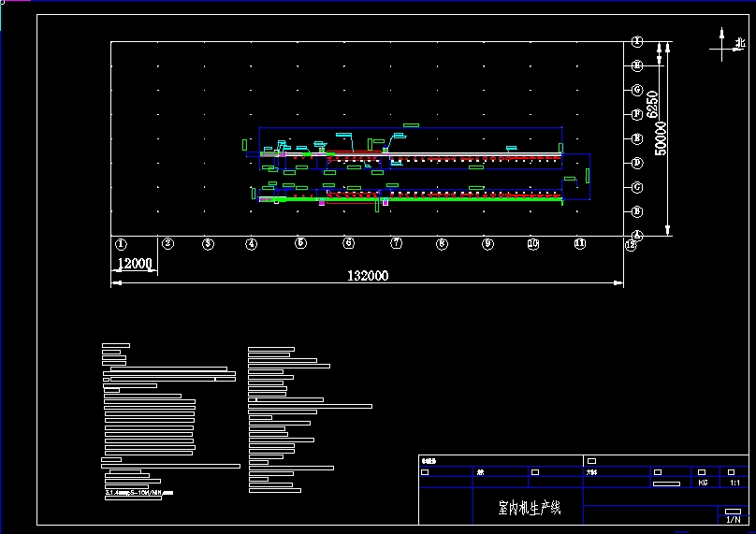Pick column grid bubble 10
Screen dimensions: 756x534
tap(533, 243)
